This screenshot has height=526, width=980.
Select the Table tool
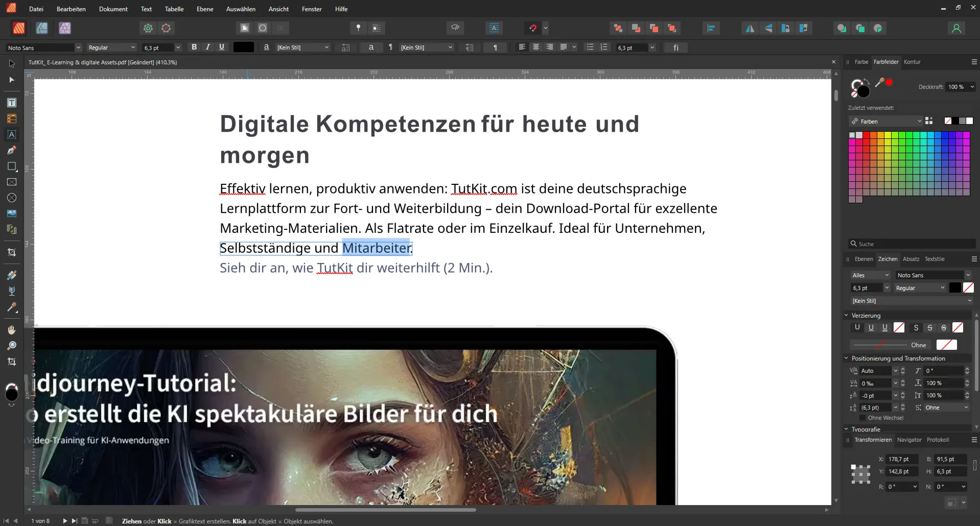click(12, 118)
